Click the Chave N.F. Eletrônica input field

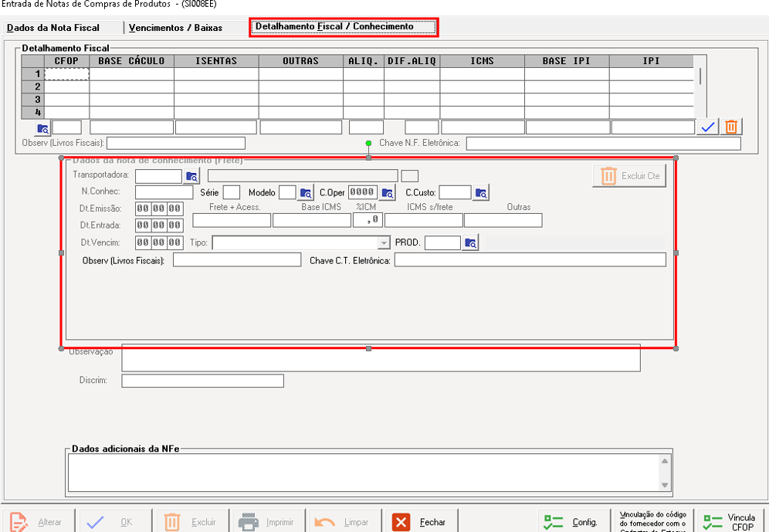click(x=603, y=143)
